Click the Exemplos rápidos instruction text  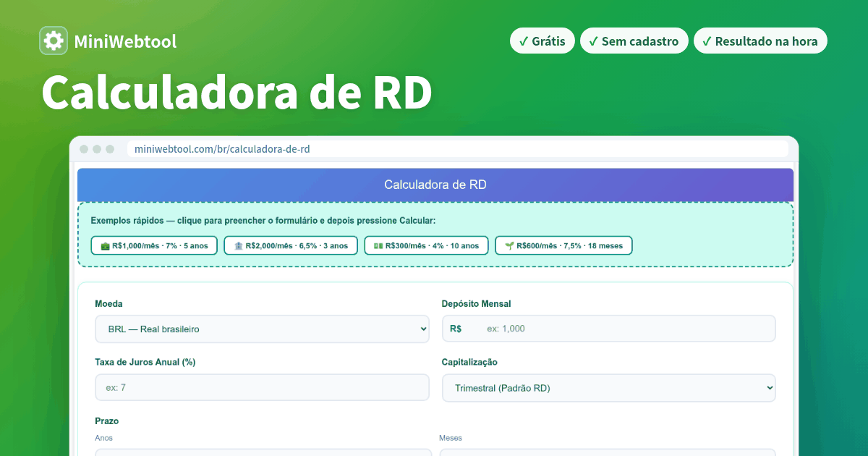click(263, 220)
